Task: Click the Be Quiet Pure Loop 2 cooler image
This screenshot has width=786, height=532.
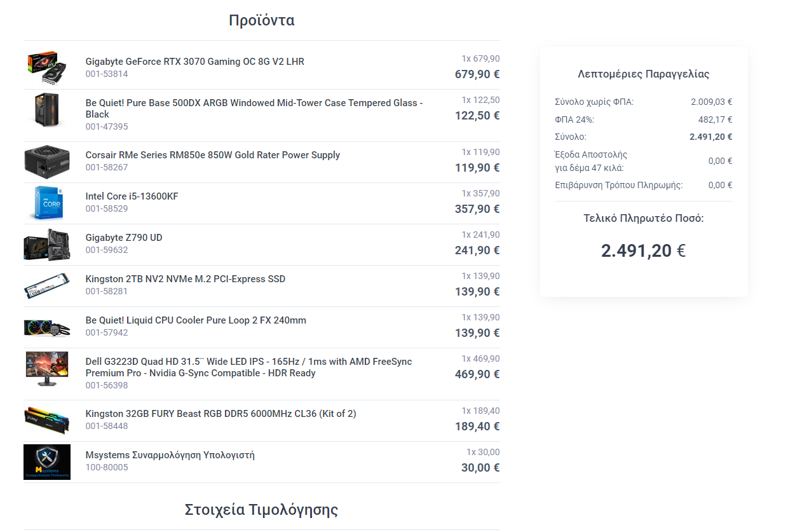Action: (47, 327)
